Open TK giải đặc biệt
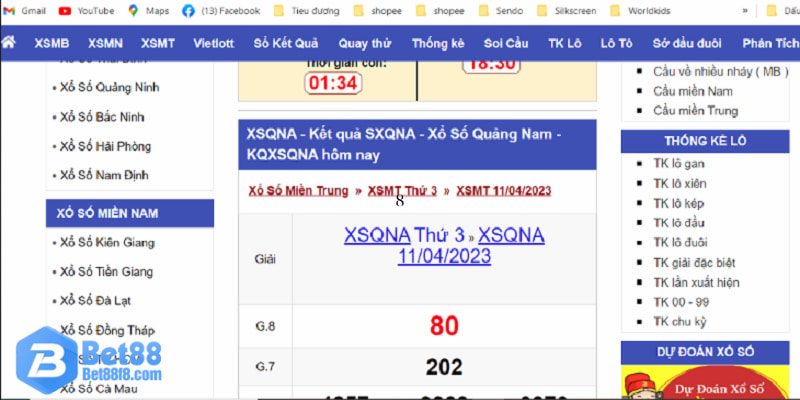 pos(694,263)
